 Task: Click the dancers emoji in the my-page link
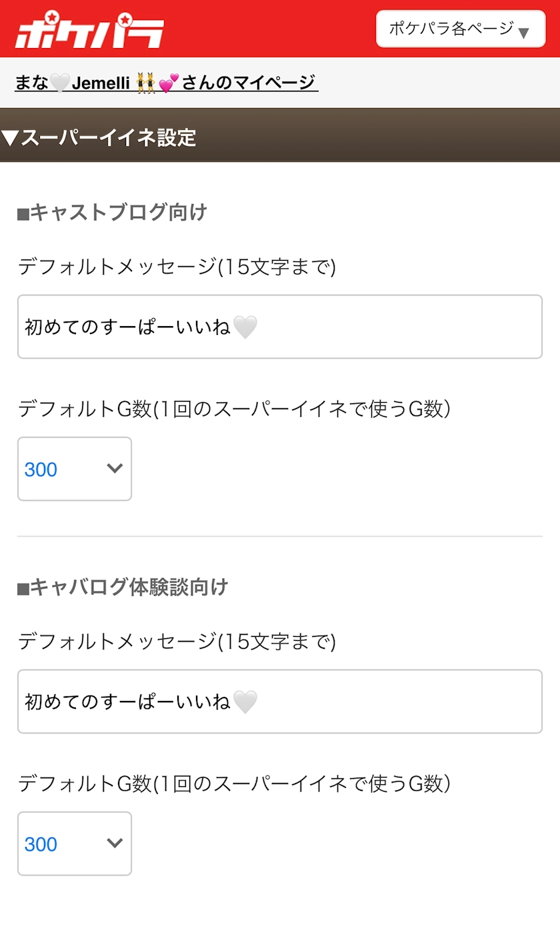tap(145, 83)
